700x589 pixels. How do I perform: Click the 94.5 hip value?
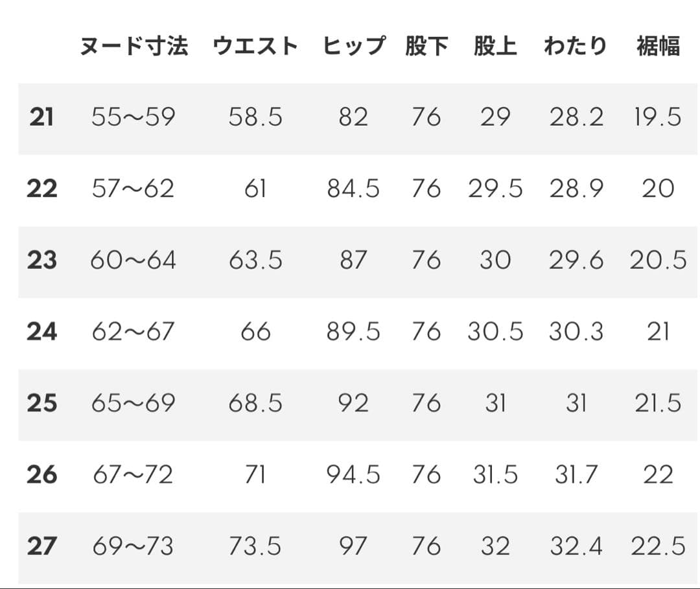pyautogui.click(x=353, y=475)
